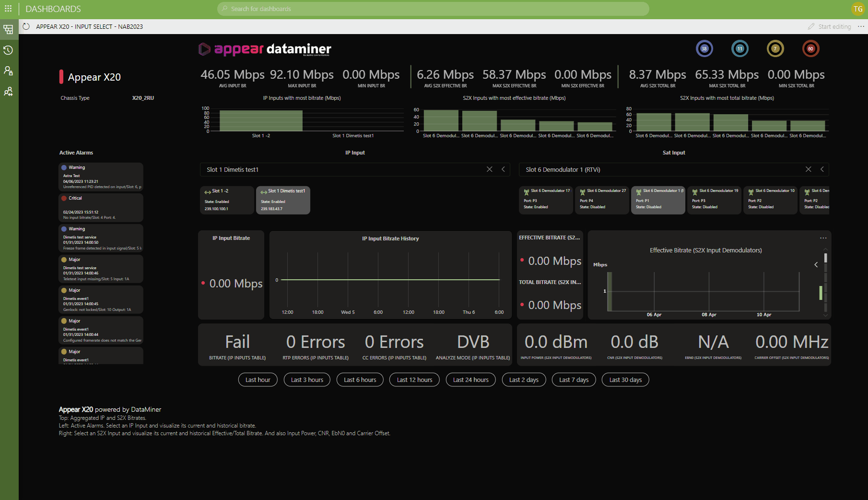Select the Slot 1 -2 IP input card
This screenshot has width=868, height=500.
tap(227, 200)
